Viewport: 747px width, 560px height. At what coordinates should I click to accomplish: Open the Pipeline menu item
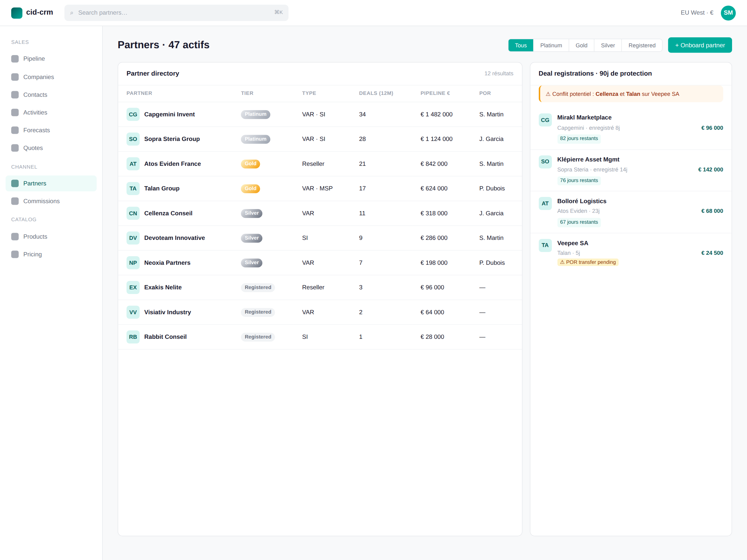[51, 59]
